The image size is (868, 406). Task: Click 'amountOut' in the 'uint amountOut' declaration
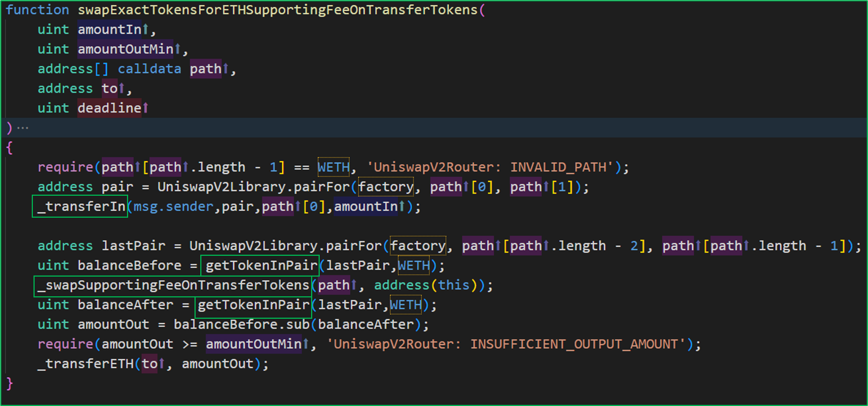click(x=113, y=325)
